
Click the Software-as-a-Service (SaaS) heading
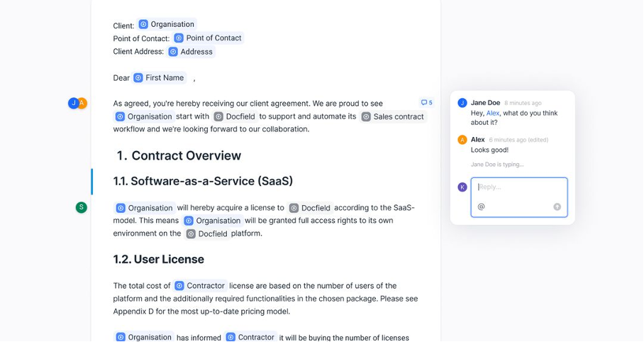click(203, 181)
